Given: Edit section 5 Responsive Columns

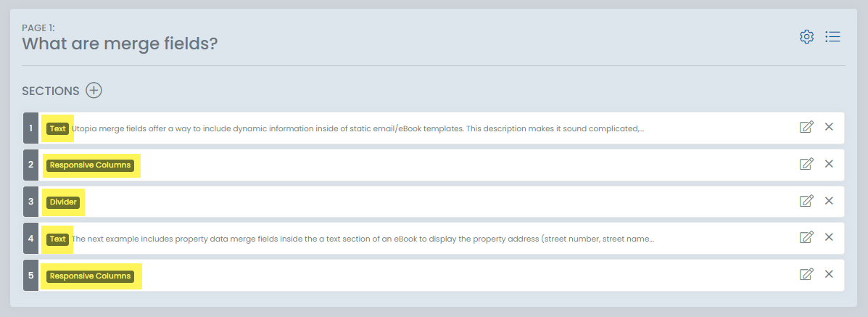Looking at the screenshot, I should (x=806, y=274).
